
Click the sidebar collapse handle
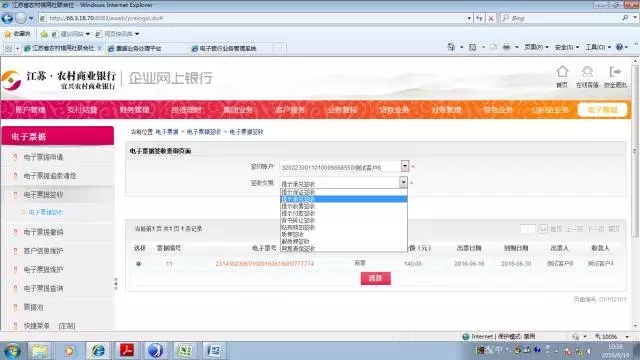pos(116,283)
